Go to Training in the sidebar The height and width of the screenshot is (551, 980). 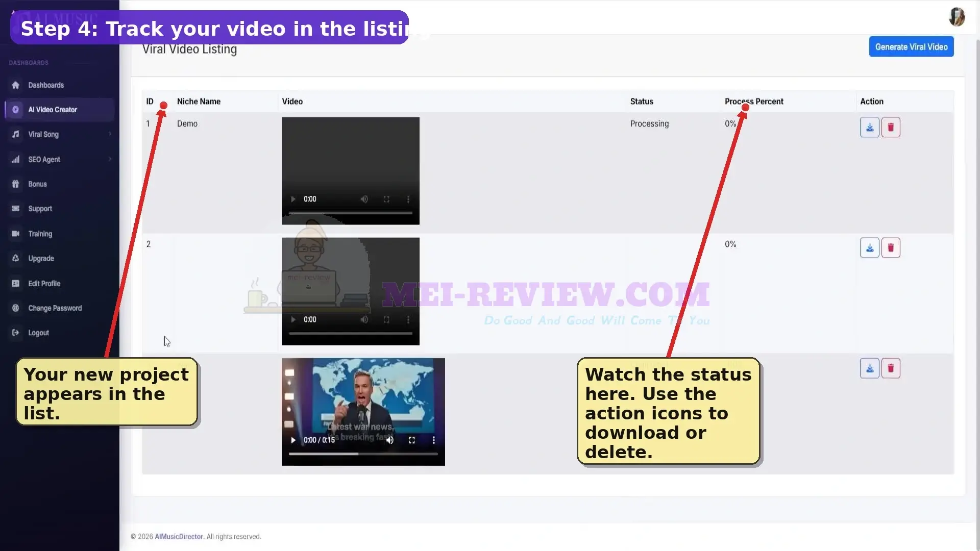tap(60, 234)
